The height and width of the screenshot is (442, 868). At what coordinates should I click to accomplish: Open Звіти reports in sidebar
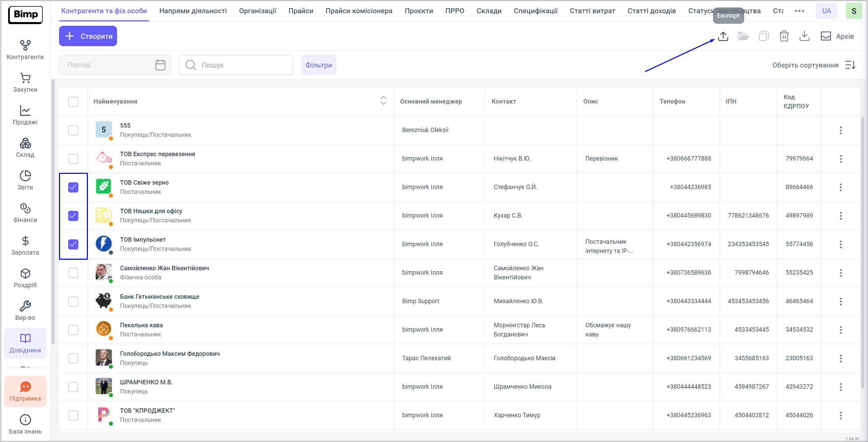pyautogui.click(x=25, y=180)
